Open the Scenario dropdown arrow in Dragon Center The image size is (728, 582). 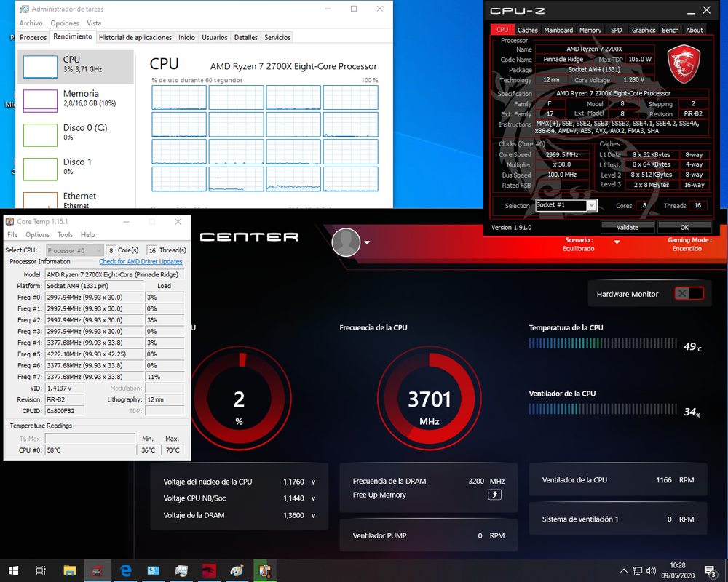click(617, 242)
